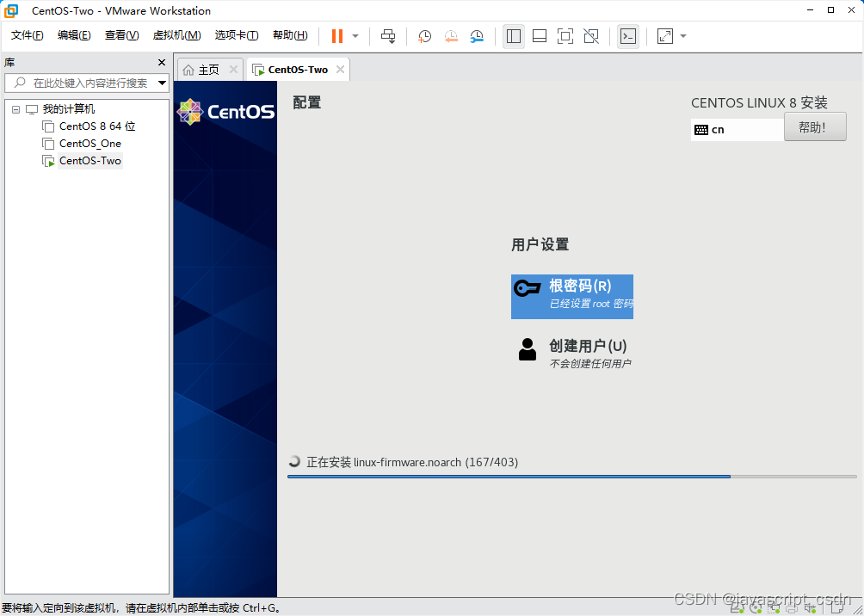
Task: Click the printer device status icon
Action: [x=791, y=607]
